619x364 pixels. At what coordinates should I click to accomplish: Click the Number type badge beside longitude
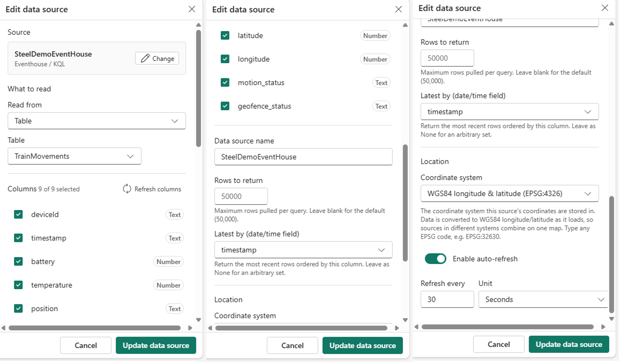375,59
